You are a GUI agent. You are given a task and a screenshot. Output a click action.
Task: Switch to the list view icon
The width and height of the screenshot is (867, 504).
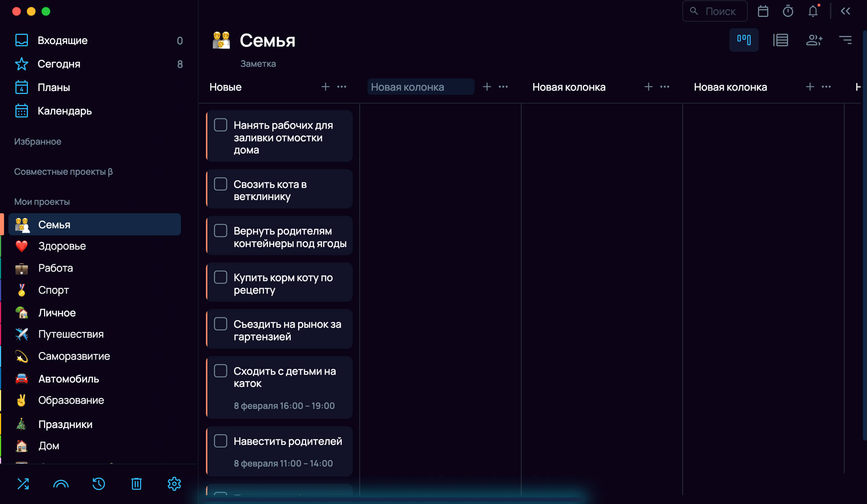(x=781, y=40)
